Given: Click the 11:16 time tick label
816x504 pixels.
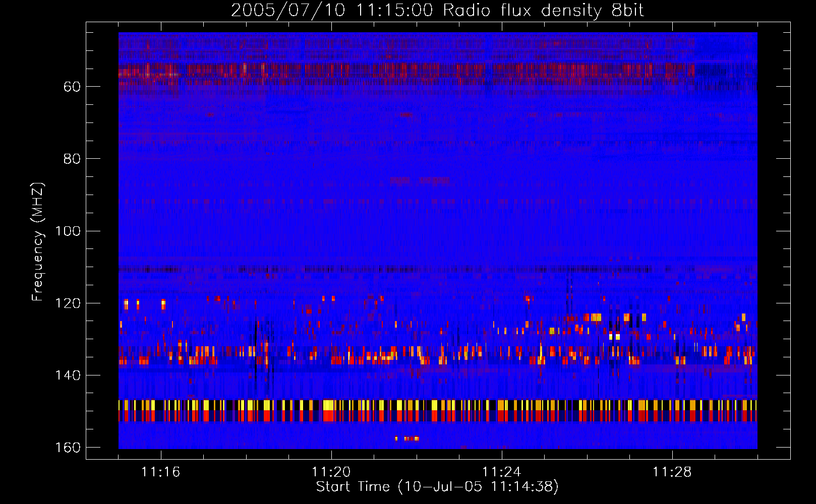Looking at the screenshot, I should [x=161, y=472].
